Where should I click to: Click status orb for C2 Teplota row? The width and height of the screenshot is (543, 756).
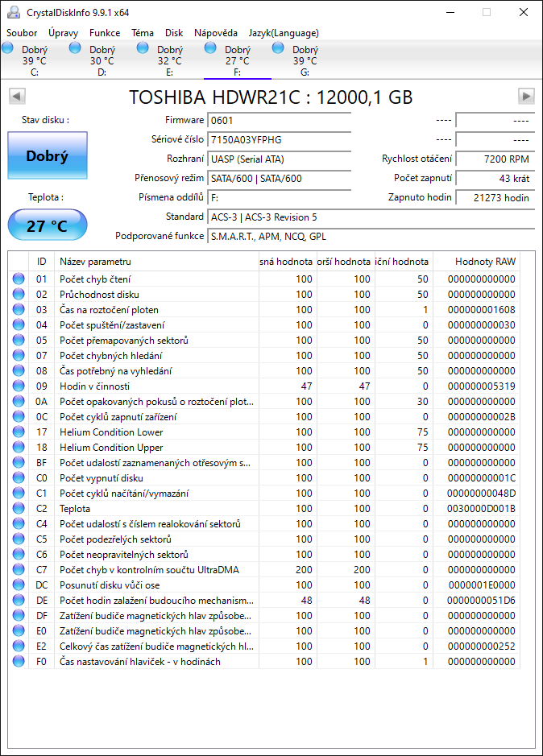click(19, 508)
